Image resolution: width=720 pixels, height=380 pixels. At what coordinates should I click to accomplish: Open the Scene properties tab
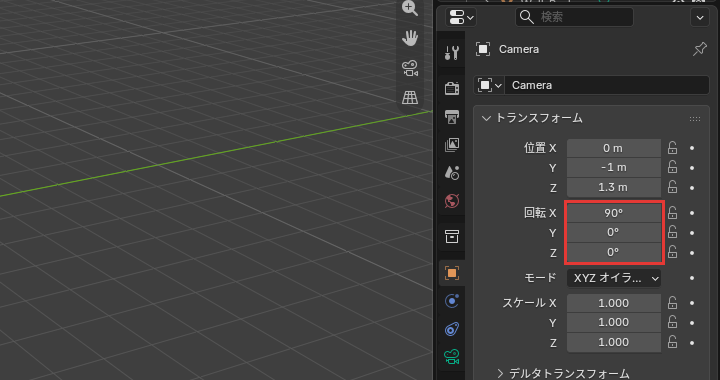452,173
